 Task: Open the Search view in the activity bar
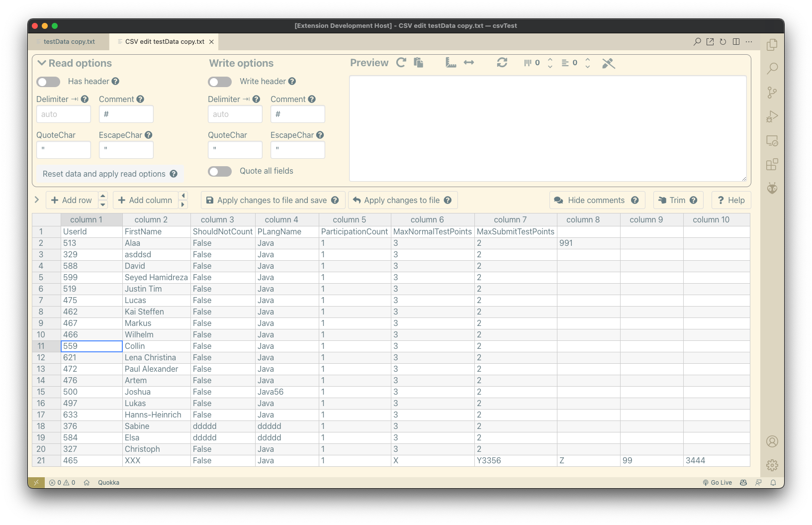[772, 69]
